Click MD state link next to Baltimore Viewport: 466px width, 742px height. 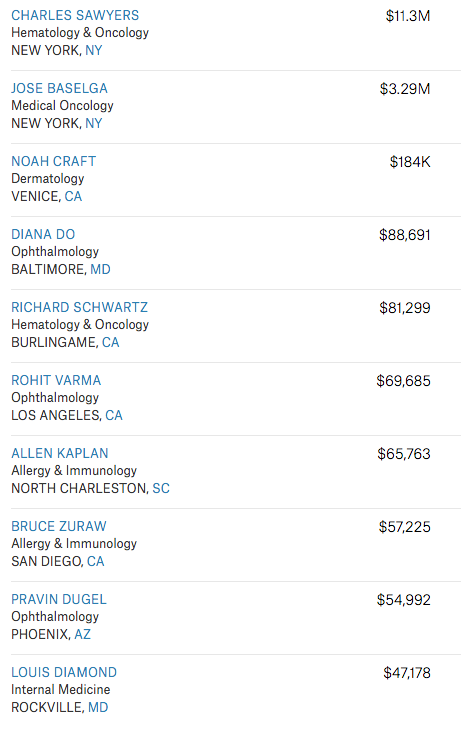(100, 269)
